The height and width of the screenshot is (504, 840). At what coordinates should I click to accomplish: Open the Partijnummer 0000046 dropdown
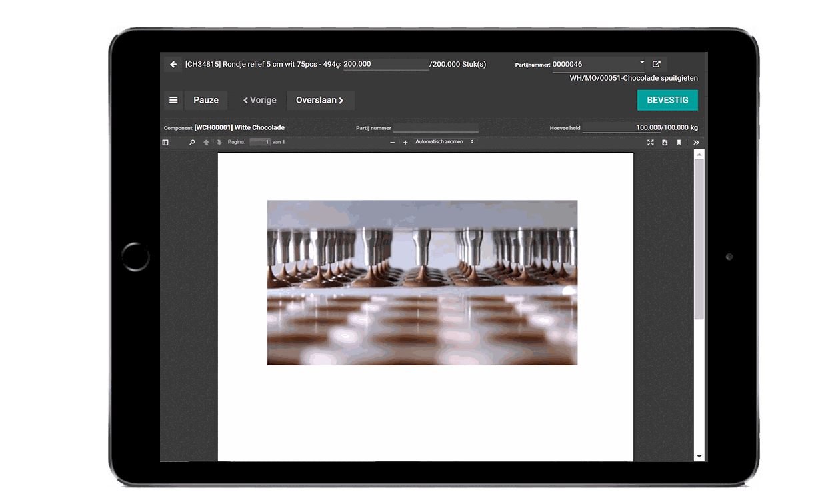coord(599,64)
